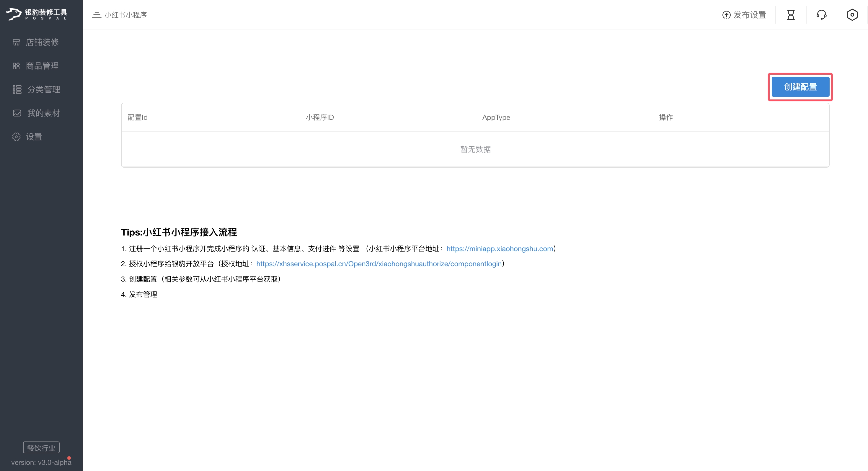Viewport: 868px width, 471px height.
Task: Open customer support via headset icon
Action: [821, 14]
